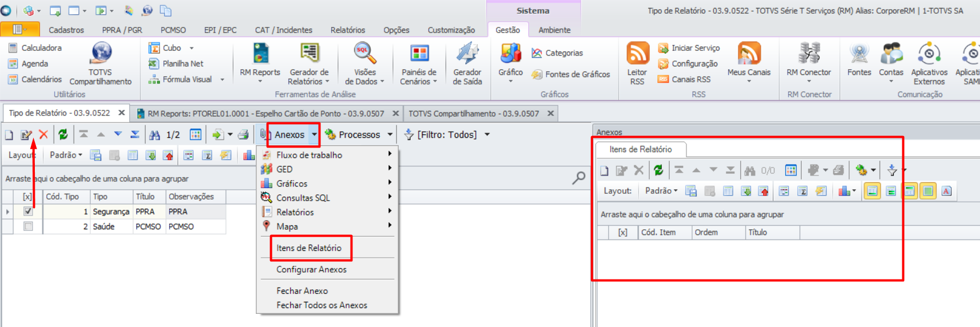Open Meus Canais
Screen dimensions: 980x327
click(x=749, y=63)
